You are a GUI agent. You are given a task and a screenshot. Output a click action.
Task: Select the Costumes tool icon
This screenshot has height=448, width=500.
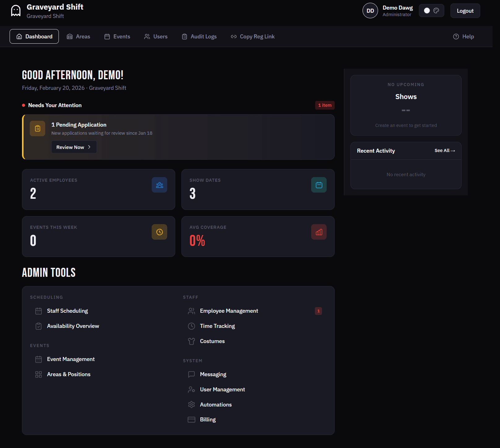(x=191, y=341)
